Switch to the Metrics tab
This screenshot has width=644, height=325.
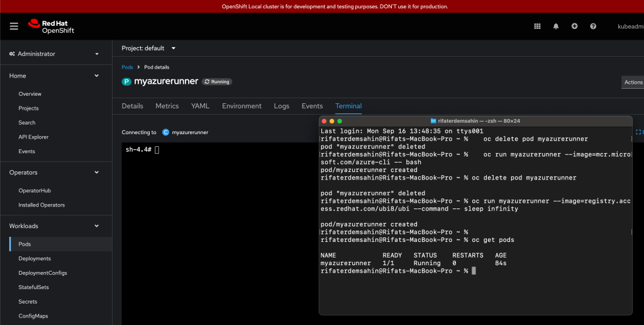coord(167,106)
